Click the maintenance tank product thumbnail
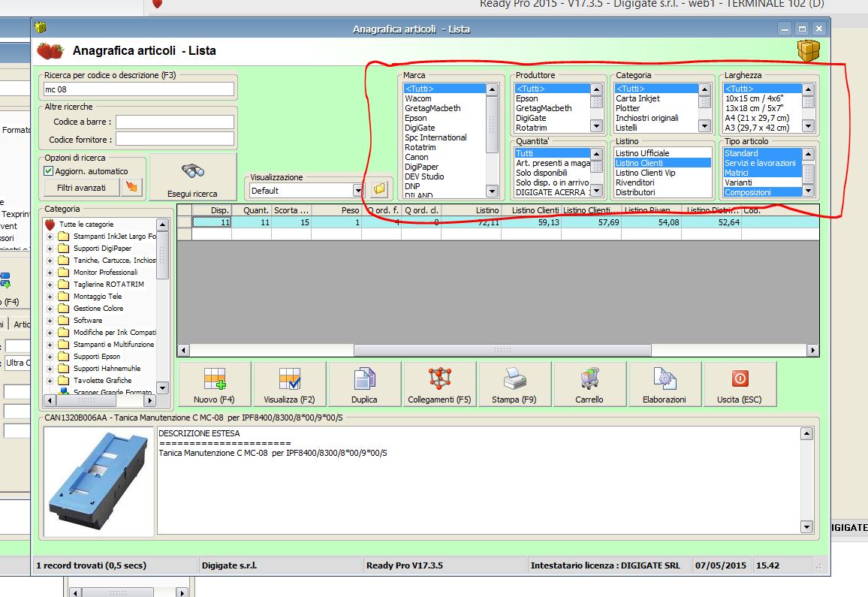The width and height of the screenshot is (868, 597). pyautogui.click(x=98, y=481)
